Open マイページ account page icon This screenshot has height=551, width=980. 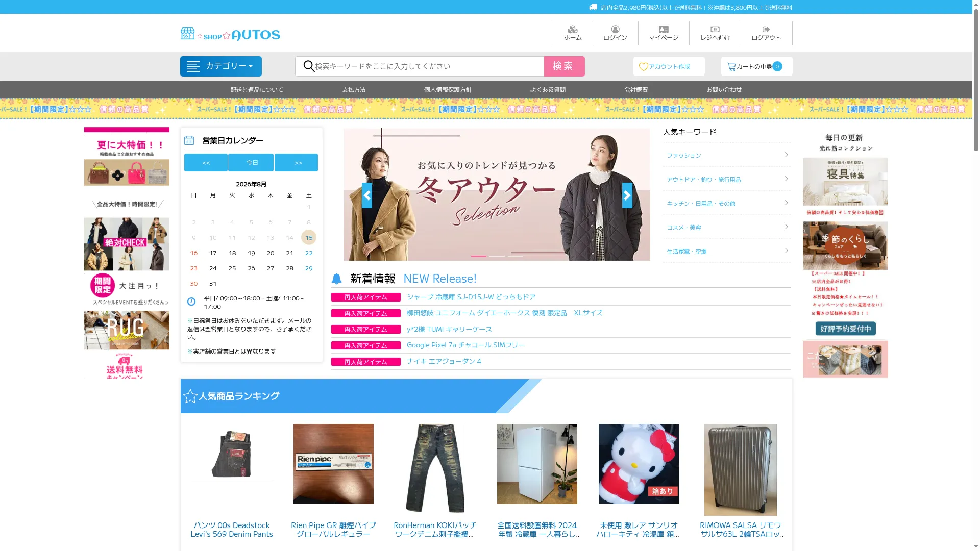tap(664, 33)
